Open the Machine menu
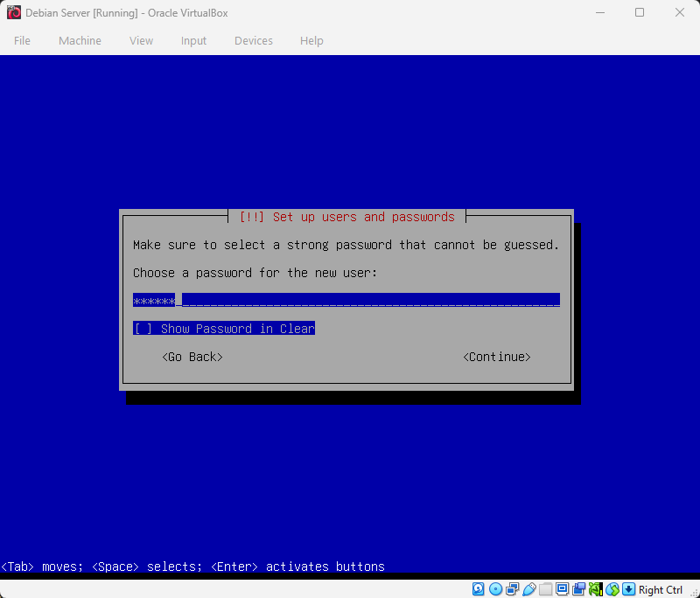The height and width of the screenshot is (598, 700). [x=80, y=40]
